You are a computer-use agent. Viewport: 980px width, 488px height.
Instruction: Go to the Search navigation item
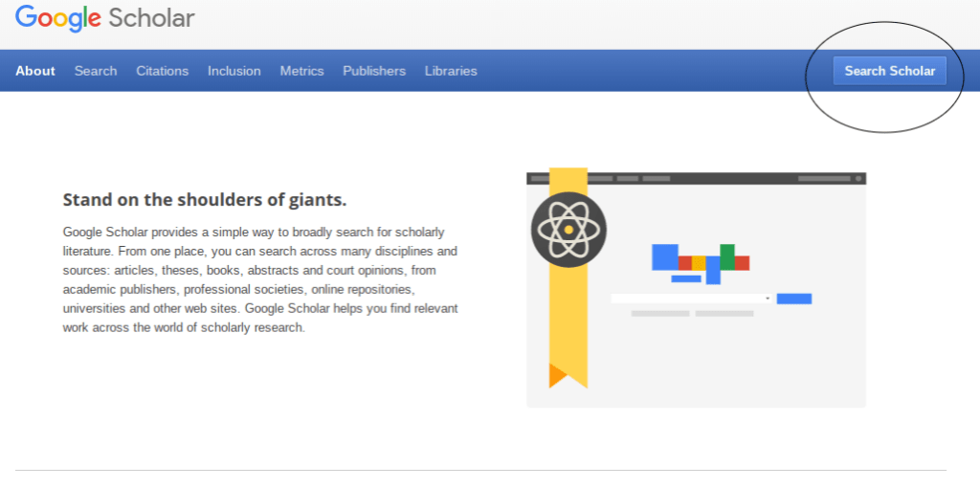click(96, 71)
